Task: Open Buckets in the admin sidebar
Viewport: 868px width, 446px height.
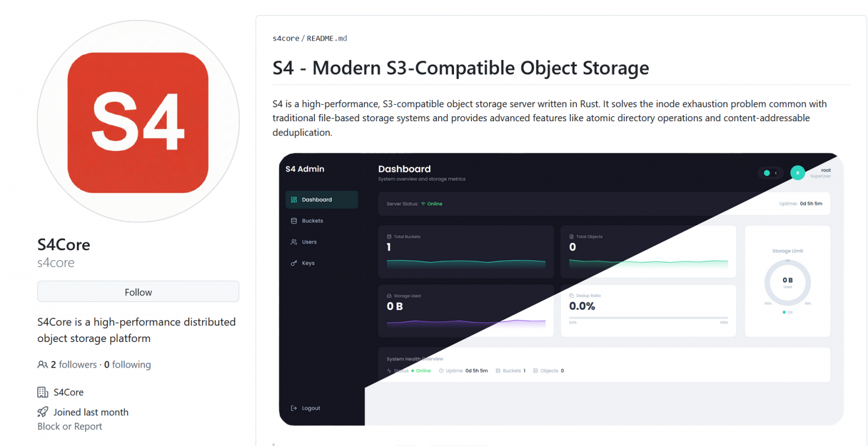Action: (x=312, y=221)
